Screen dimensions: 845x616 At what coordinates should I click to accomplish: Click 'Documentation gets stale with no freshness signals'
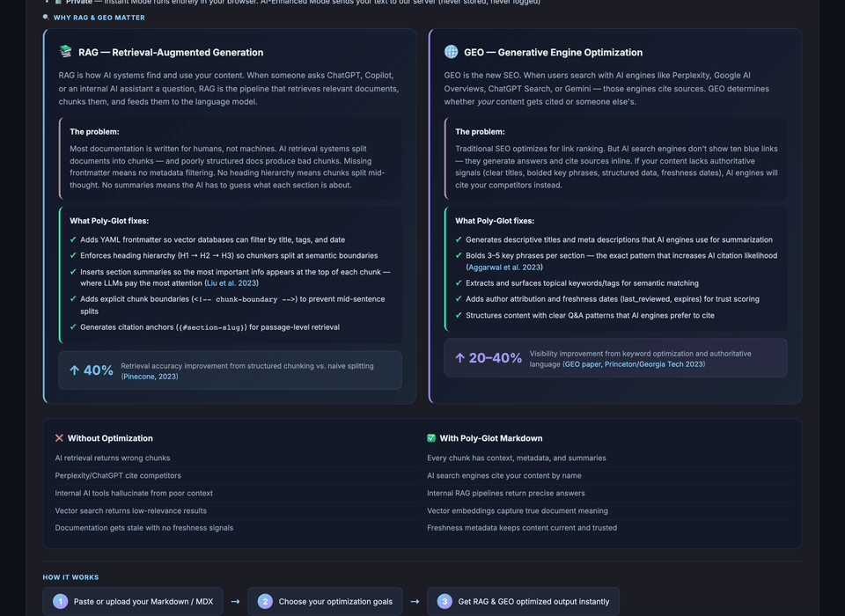(x=143, y=528)
